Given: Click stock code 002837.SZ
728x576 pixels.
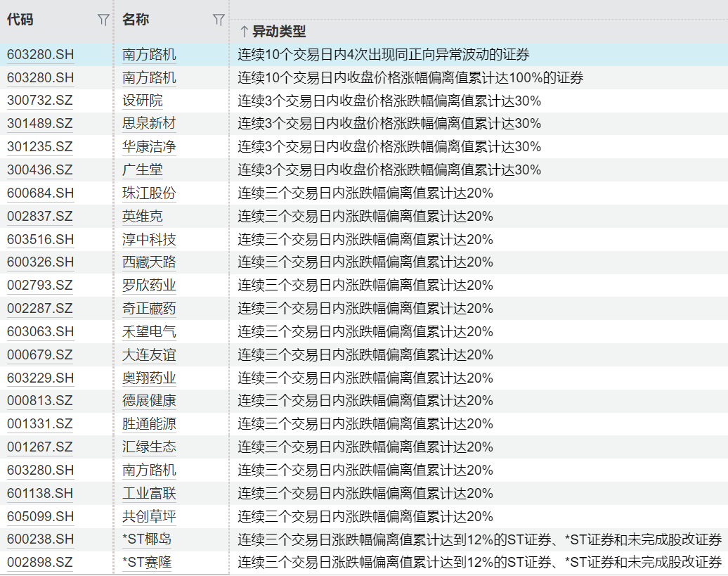Looking at the screenshot, I should pyautogui.click(x=40, y=217).
